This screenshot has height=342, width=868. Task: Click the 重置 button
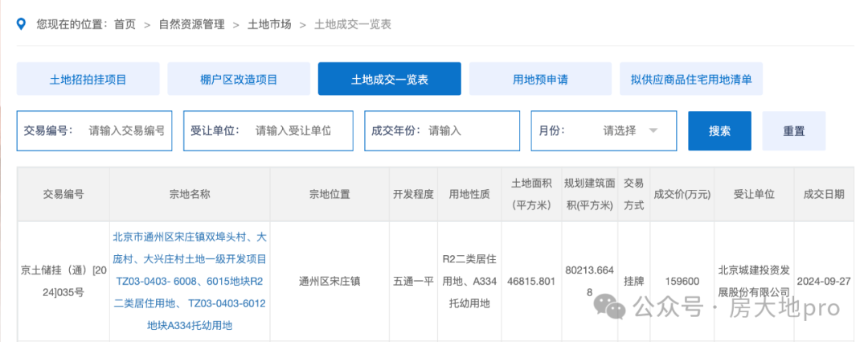[x=794, y=131]
